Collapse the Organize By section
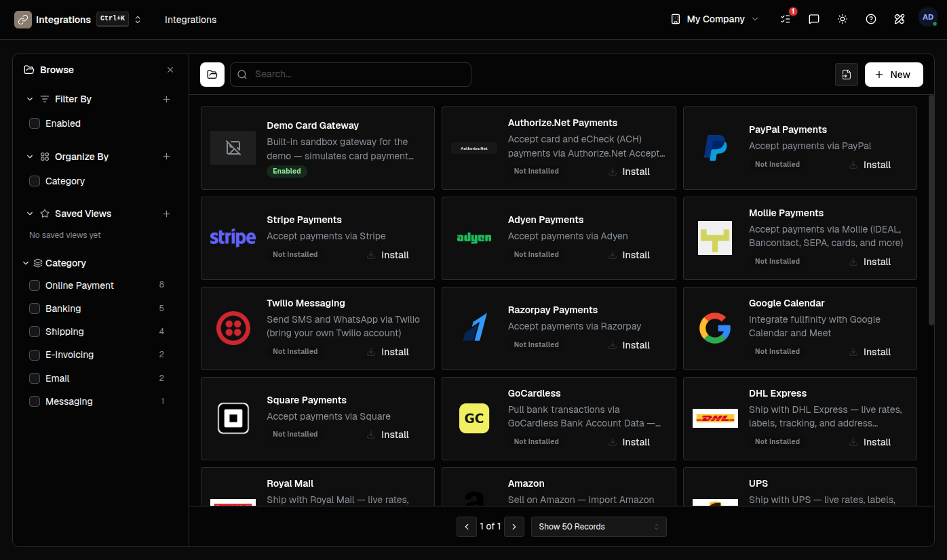Viewport: 947px width, 560px height. [x=29, y=157]
